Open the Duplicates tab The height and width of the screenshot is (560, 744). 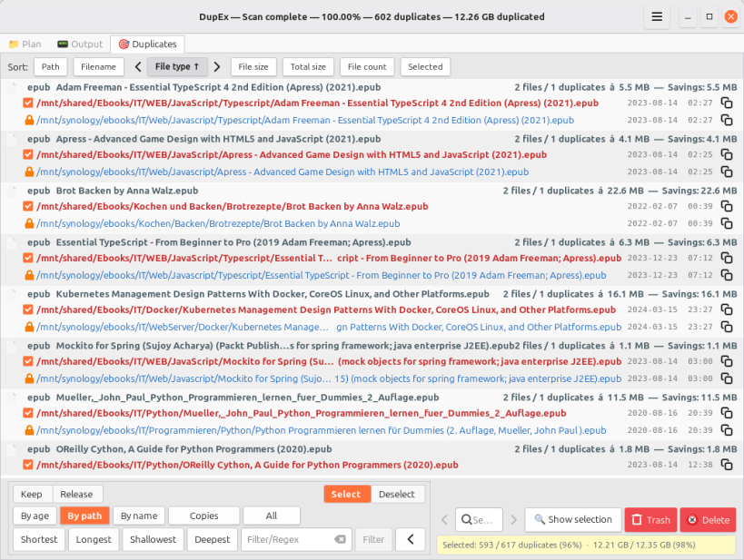point(147,44)
